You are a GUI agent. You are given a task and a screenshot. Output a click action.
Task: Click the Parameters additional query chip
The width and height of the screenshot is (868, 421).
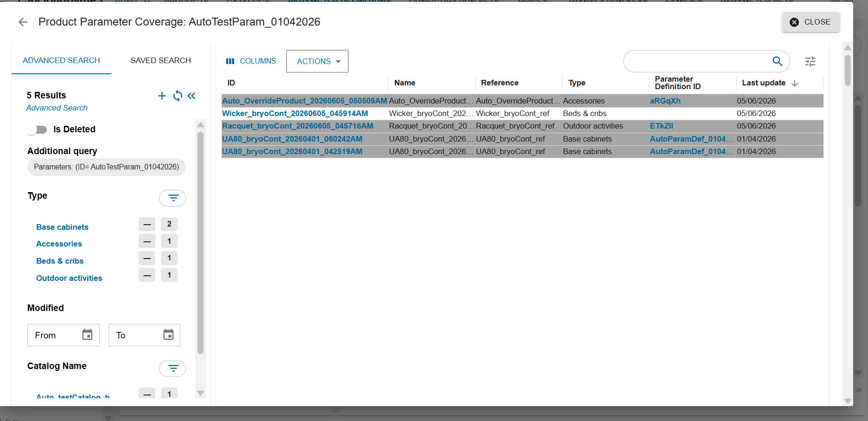[x=106, y=167]
